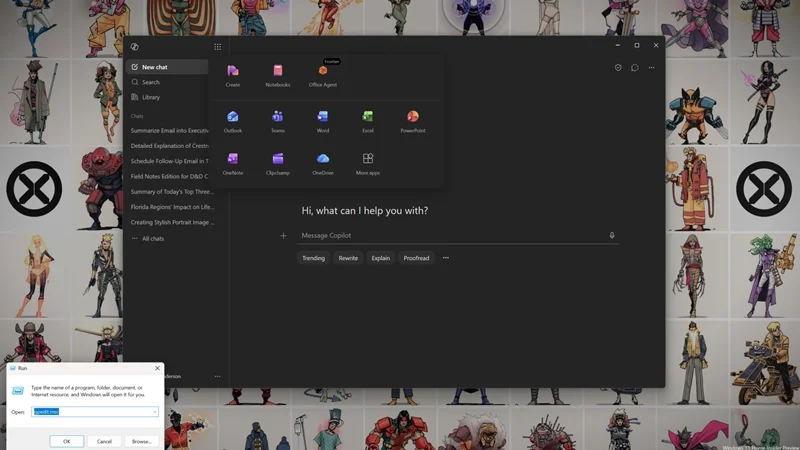Launch Excel from the app grid
Viewport: 800px width, 450px height.
[368, 121]
